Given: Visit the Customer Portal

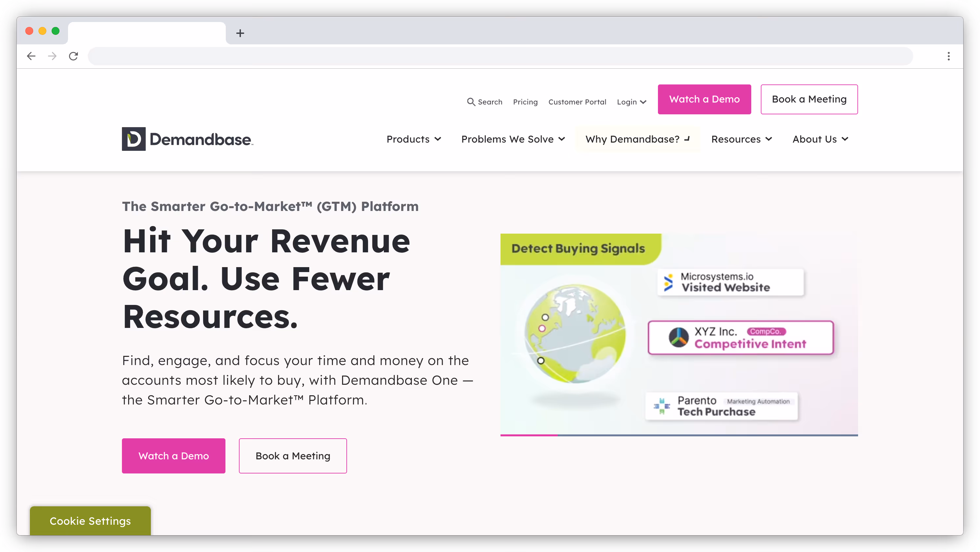Looking at the screenshot, I should [x=577, y=102].
